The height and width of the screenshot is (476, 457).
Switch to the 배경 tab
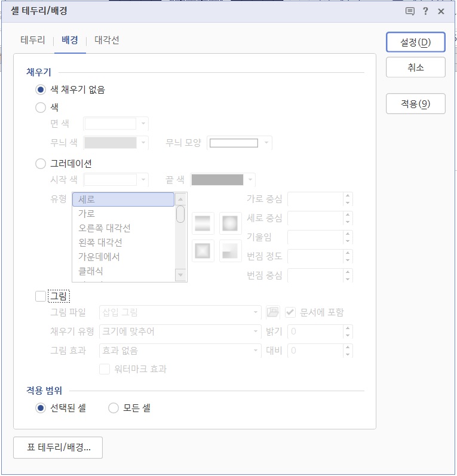click(x=70, y=40)
